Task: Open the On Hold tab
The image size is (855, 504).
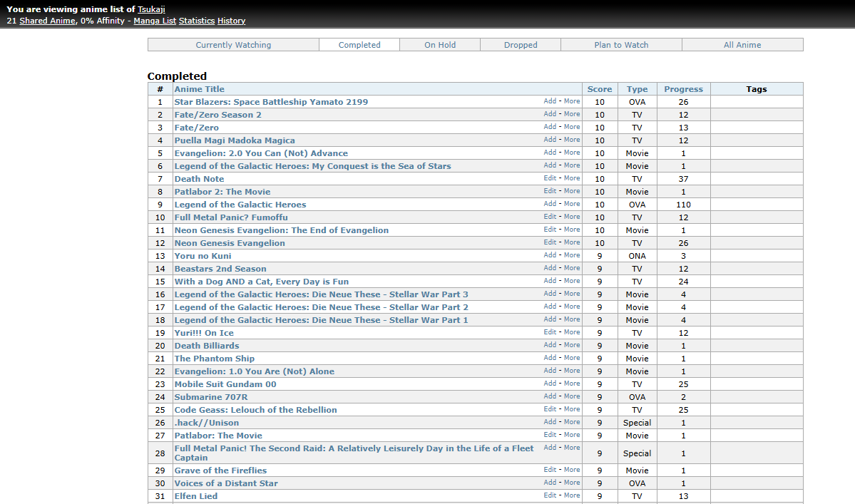Action: tap(440, 45)
